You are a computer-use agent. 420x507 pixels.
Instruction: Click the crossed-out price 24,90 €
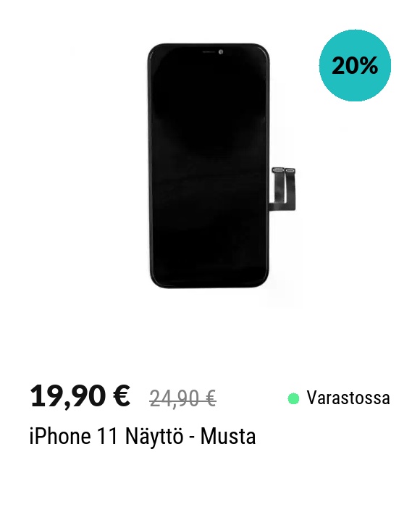tap(182, 398)
